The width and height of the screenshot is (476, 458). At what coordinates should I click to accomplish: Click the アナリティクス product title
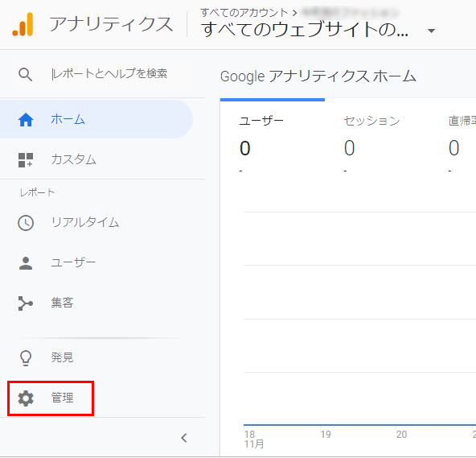111,24
